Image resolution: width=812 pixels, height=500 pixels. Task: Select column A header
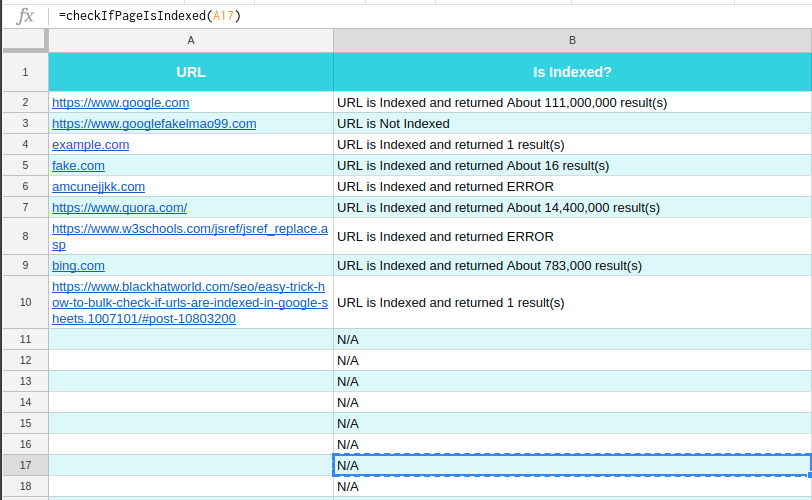pos(191,40)
